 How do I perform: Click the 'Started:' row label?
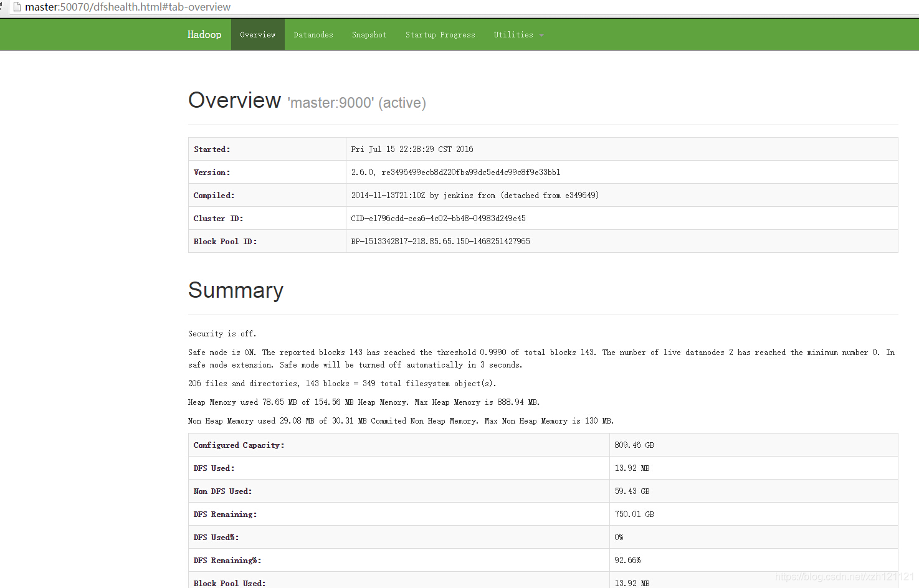pyautogui.click(x=212, y=149)
